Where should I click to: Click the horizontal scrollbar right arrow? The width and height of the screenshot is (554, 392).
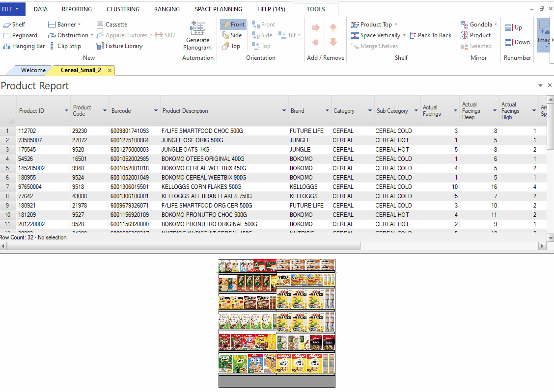point(542,246)
